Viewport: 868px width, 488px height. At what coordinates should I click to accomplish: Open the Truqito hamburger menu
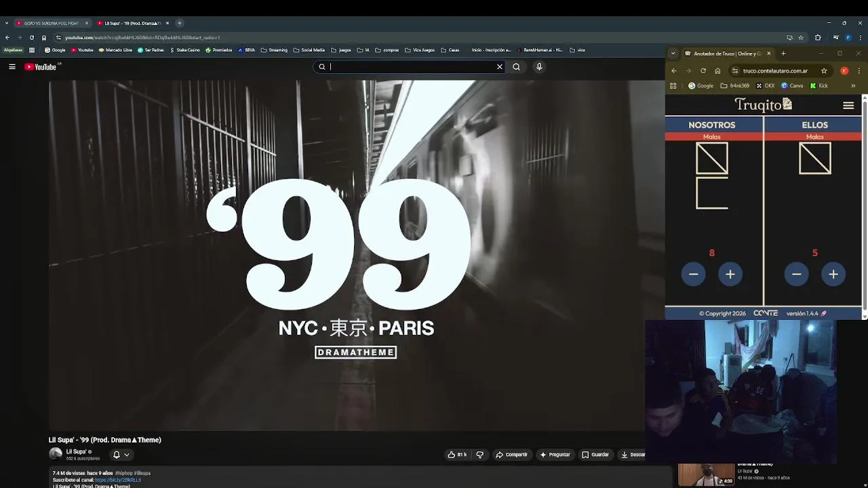(848, 105)
